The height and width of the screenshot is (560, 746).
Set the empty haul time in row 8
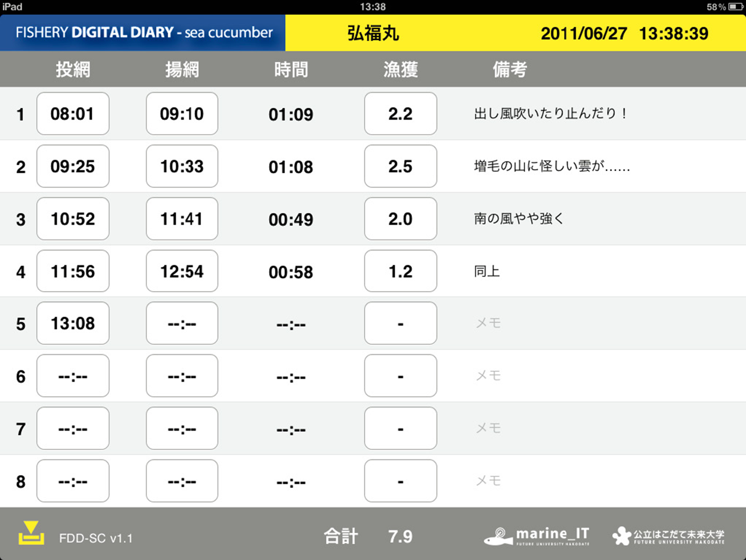(182, 481)
